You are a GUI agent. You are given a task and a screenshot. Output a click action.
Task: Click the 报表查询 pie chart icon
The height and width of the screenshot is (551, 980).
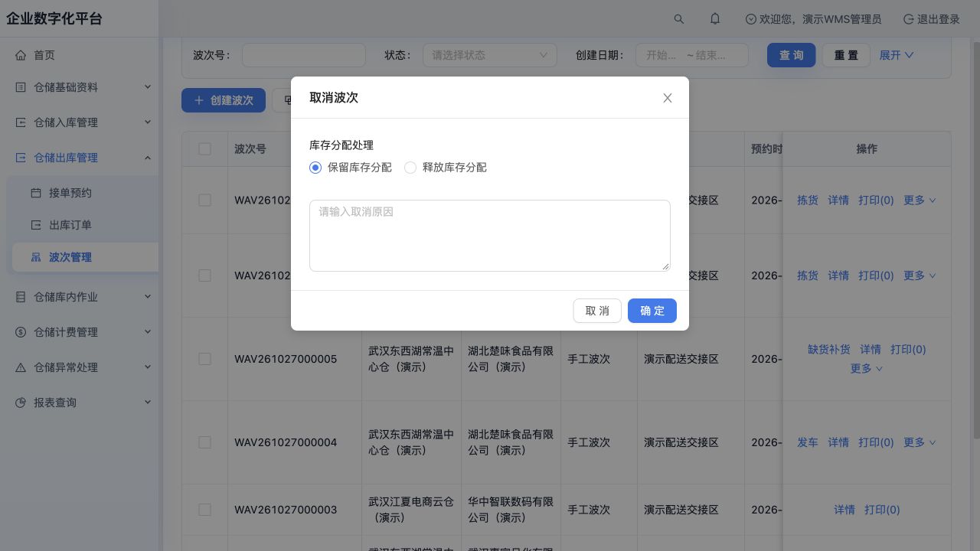[21, 403]
